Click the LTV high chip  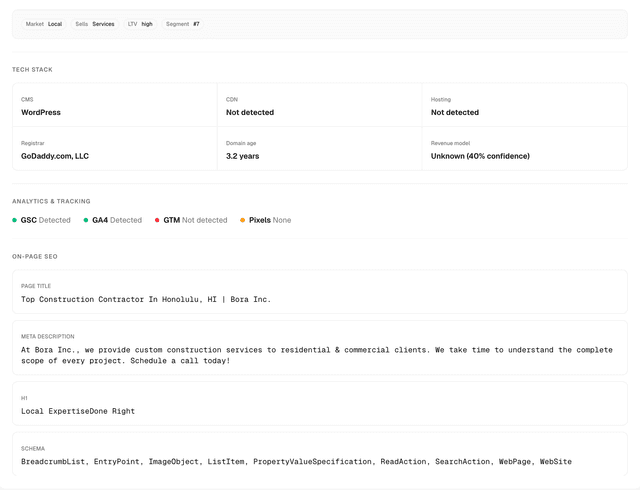click(x=140, y=24)
